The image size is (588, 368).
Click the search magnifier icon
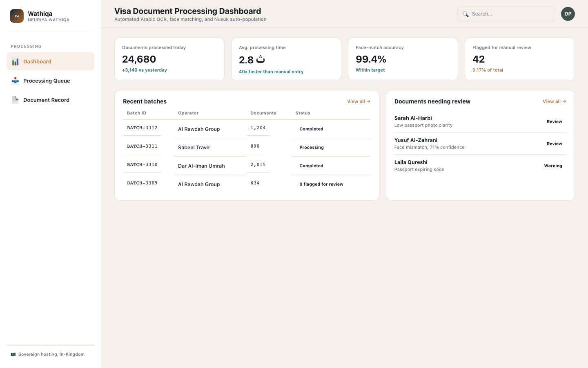465,14
